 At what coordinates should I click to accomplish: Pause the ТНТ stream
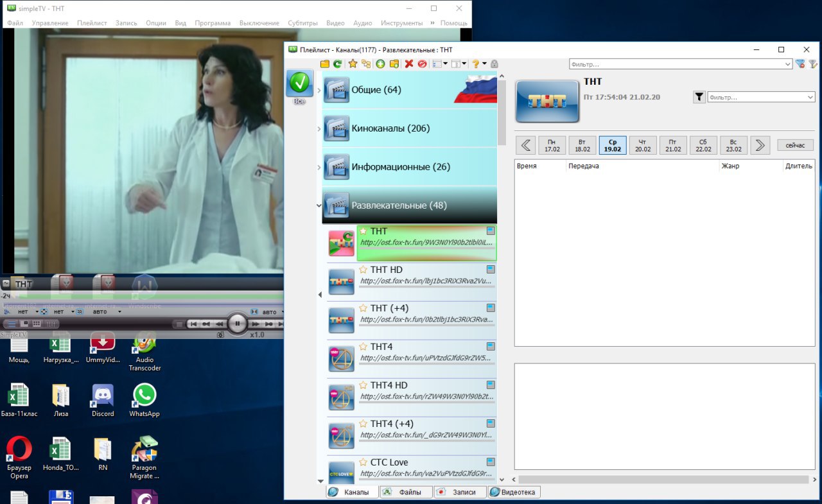click(238, 324)
